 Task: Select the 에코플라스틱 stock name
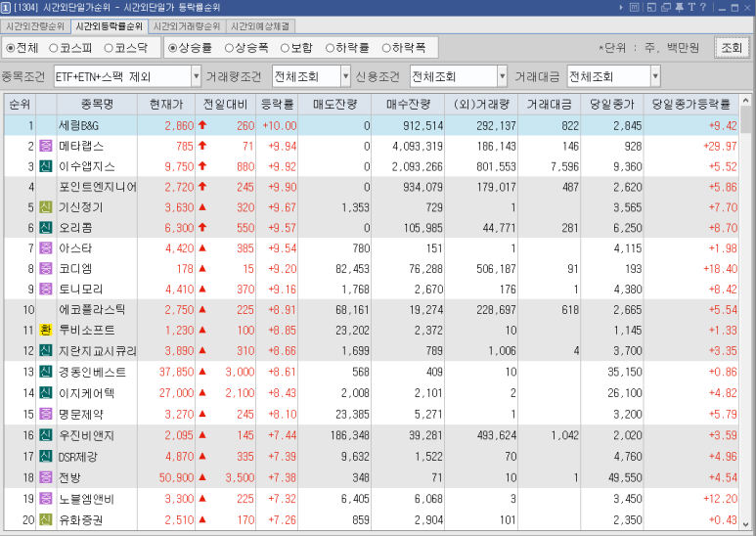(x=92, y=309)
